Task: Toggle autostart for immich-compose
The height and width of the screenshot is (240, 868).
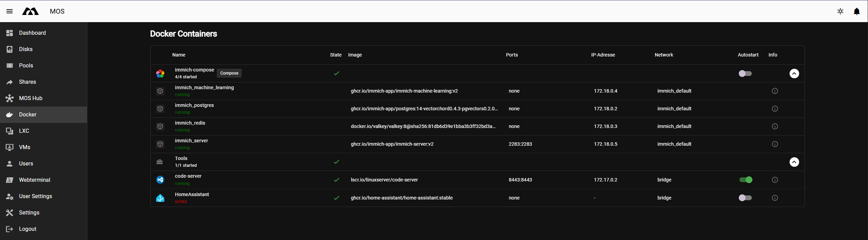Action: click(745, 74)
